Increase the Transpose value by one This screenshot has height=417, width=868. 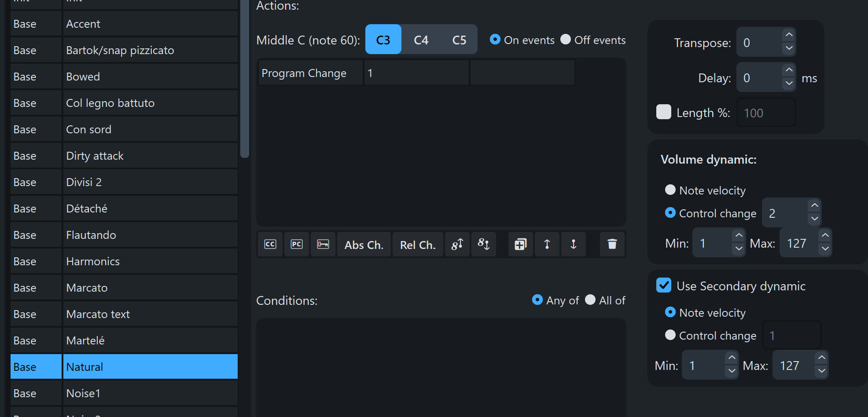[x=789, y=35]
